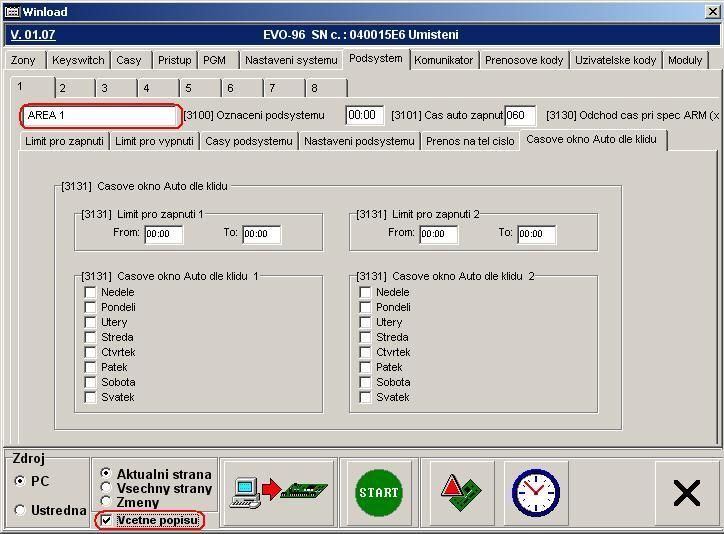Screen dimensions: 724x534
Task: Open the Uzivatelske kody tab
Action: [x=615, y=60]
